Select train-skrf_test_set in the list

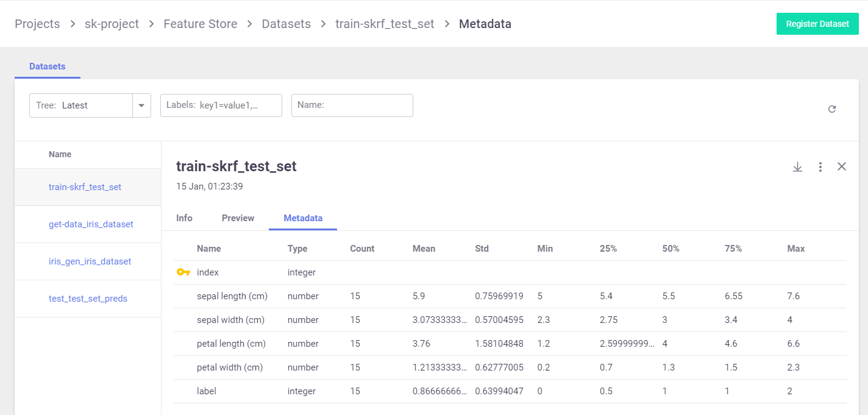click(x=85, y=187)
